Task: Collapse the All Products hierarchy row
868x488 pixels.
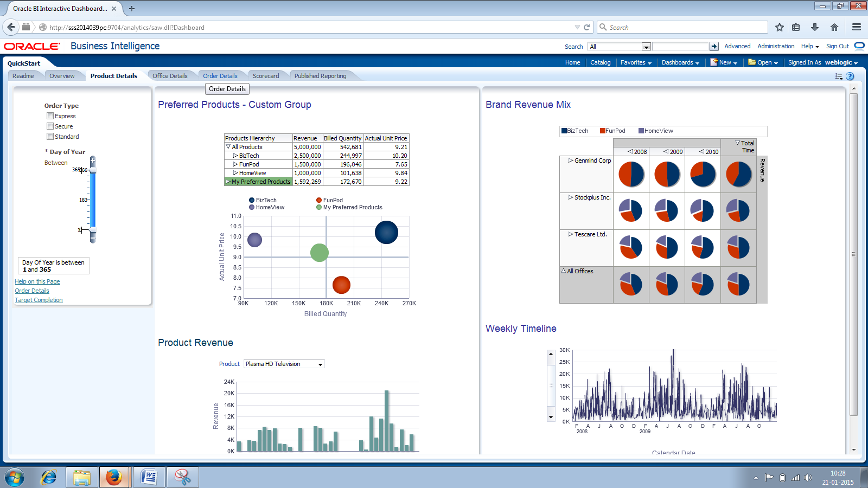Action: [x=228, y=147]
